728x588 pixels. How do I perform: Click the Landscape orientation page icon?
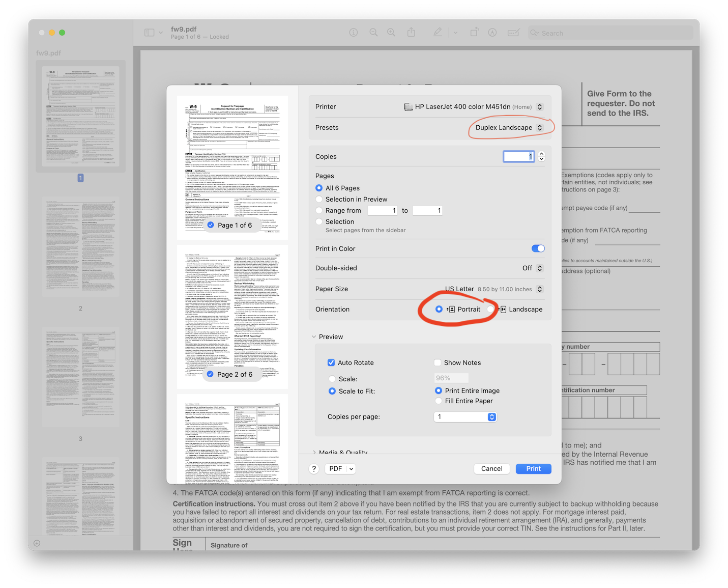point(502,310)
